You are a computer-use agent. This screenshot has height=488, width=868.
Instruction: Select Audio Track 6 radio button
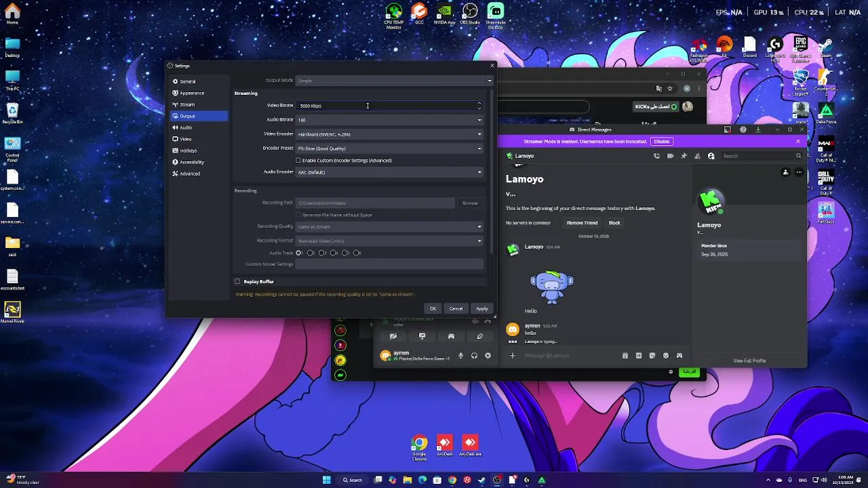(x=356, y=253)
